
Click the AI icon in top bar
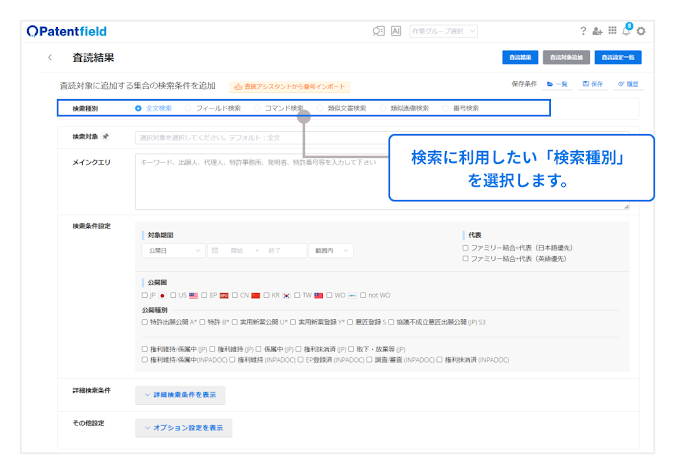pos(396,31)
